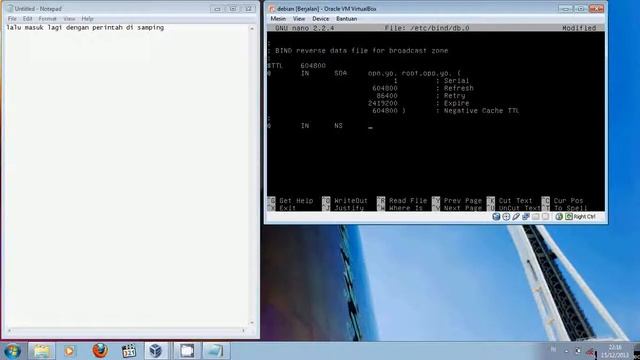Screen dimensions: 640x360
Task: Click the USB devices icon in VirtualBox status bar
Action: (x=516, y=217)
